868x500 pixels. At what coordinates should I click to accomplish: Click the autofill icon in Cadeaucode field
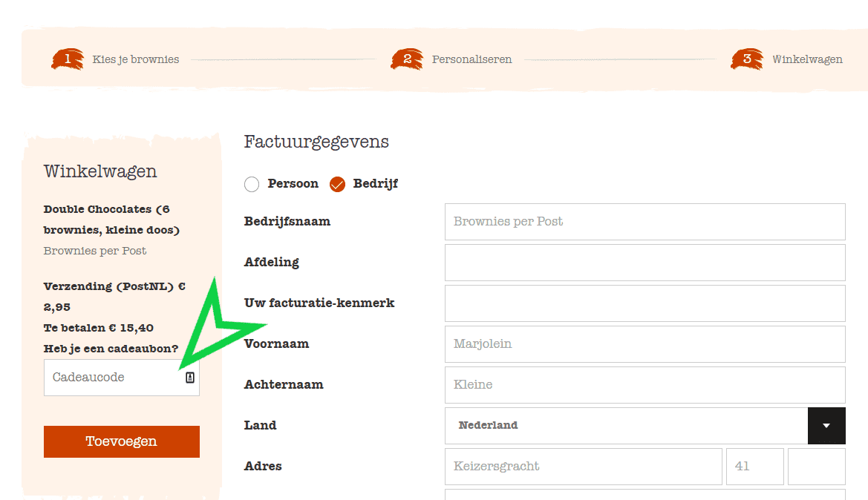click(x=190, y=378)
